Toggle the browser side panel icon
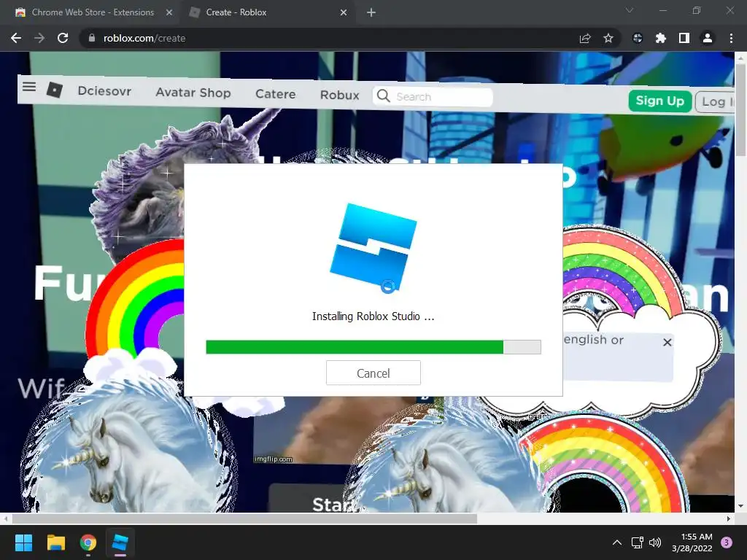The width and height of the screenshot is (747, 560). coord(684,38)
